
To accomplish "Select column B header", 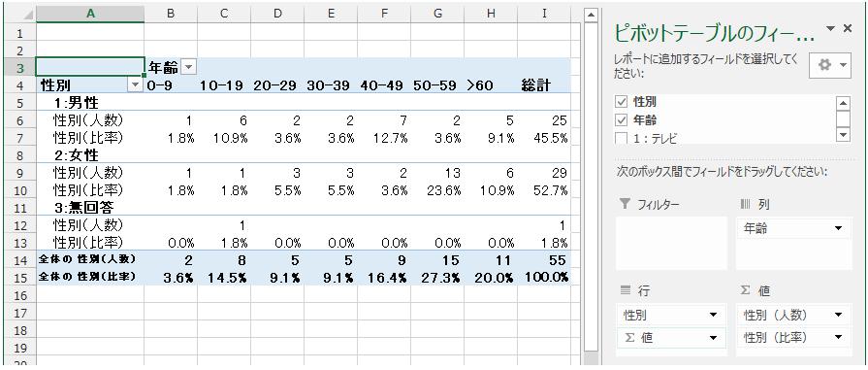I will pyautogui.click(x=171, y=15).
